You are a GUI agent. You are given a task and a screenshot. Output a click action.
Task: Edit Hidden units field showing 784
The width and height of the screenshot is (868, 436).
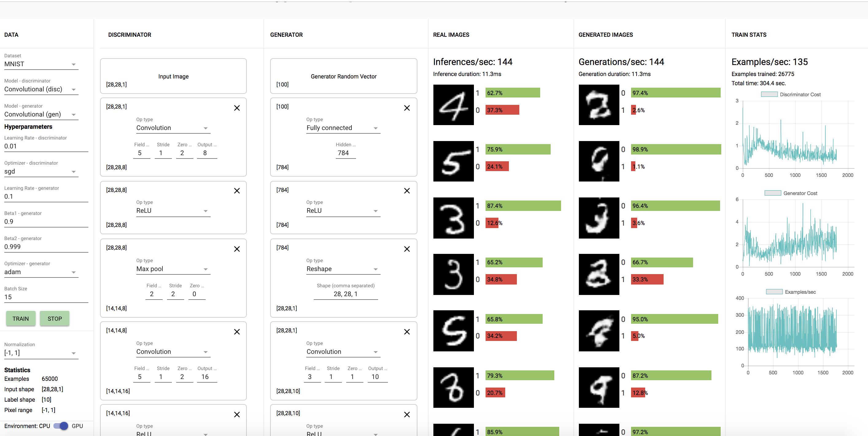345,153
